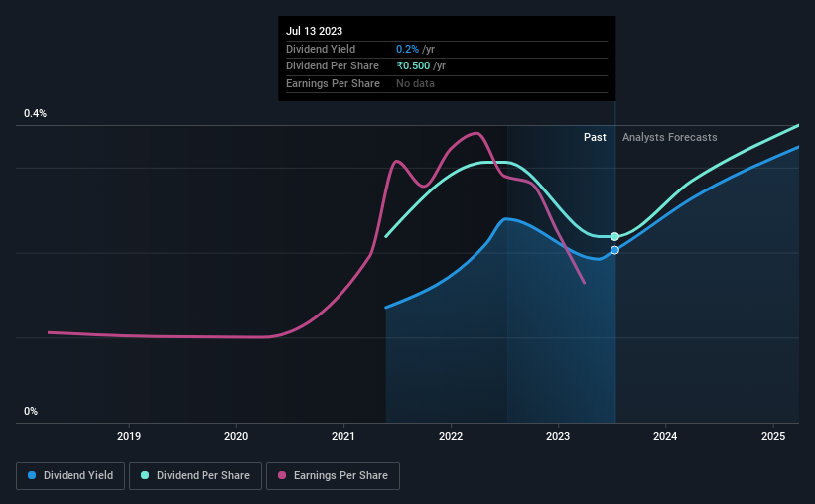
Task: Click the blue Dividend Yield legend dot
Action: 32,475
